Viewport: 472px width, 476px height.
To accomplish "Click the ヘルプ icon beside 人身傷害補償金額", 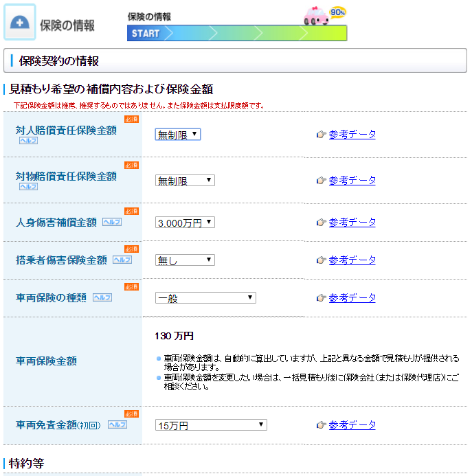I will click(111, 222).
